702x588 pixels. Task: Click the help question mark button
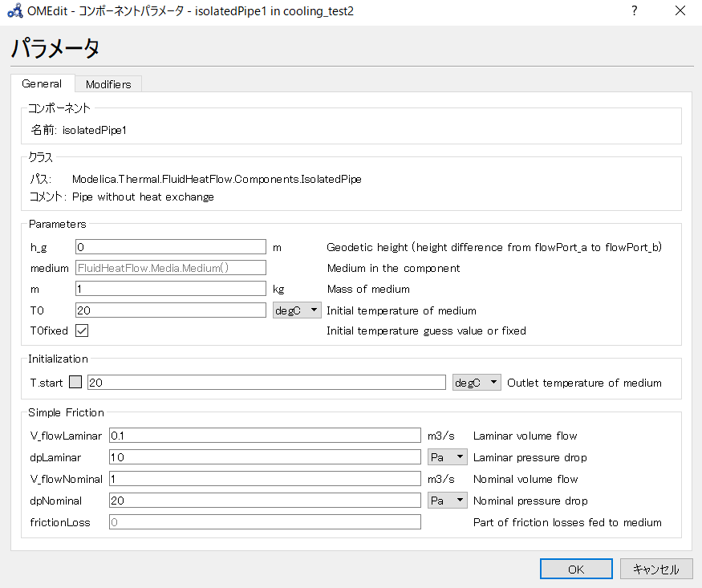point(635,10)
